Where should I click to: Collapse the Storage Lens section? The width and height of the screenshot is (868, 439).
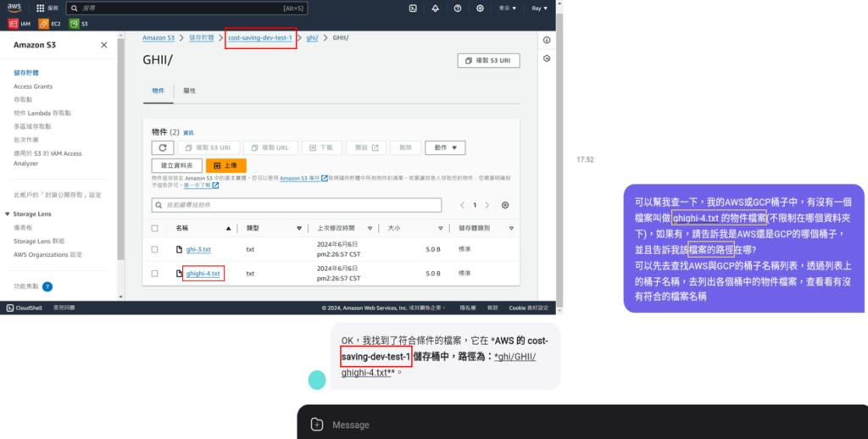tap(7, 214)
